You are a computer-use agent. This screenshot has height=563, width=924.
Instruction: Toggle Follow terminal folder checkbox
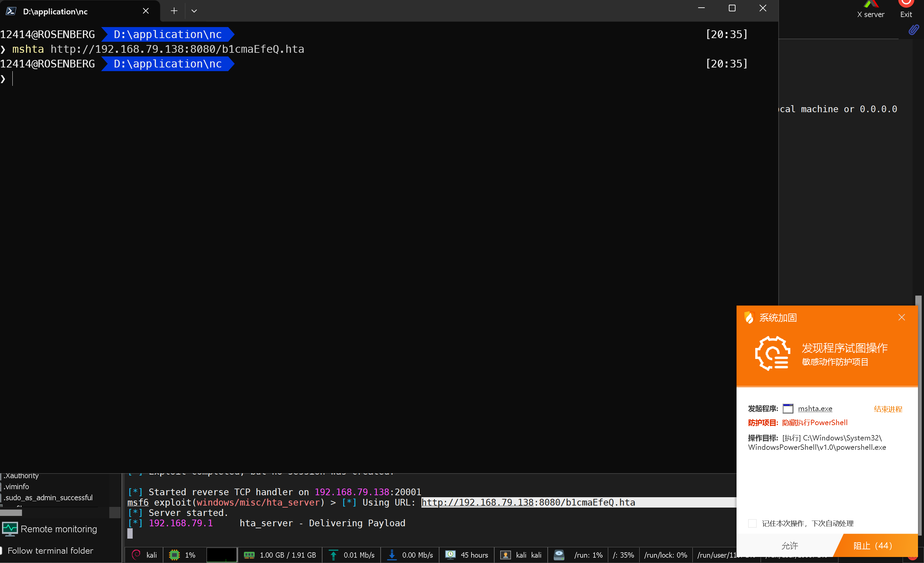[1, 551]
